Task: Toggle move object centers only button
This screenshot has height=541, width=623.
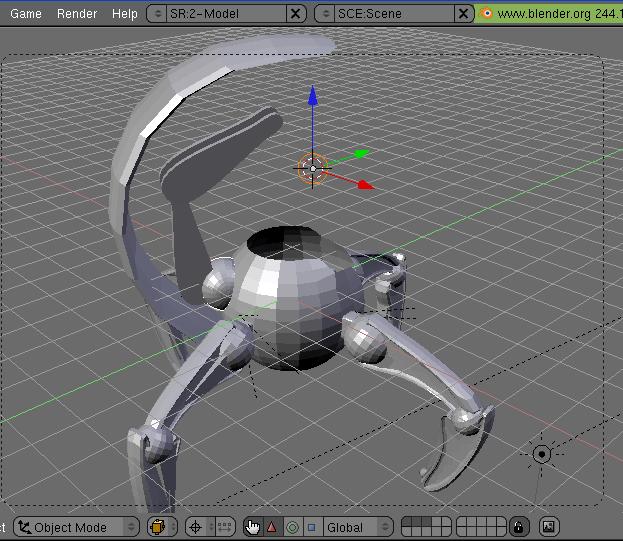Action: (225, 527)
